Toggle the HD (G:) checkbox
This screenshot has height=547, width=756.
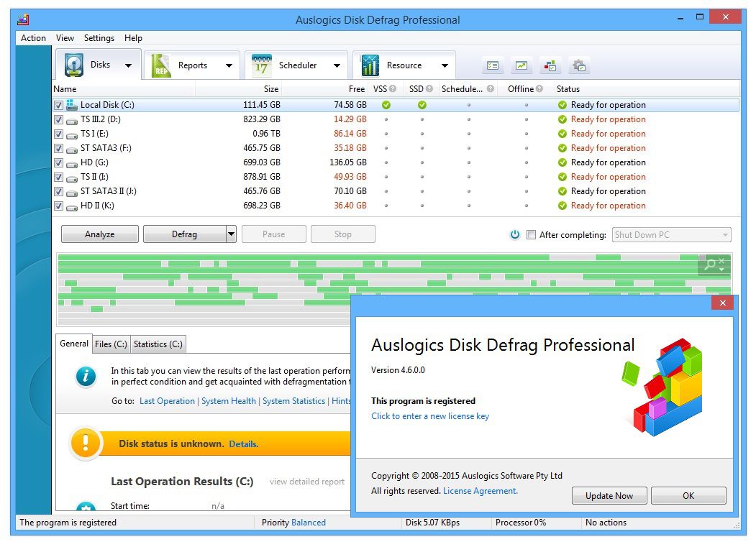[58, 163]
